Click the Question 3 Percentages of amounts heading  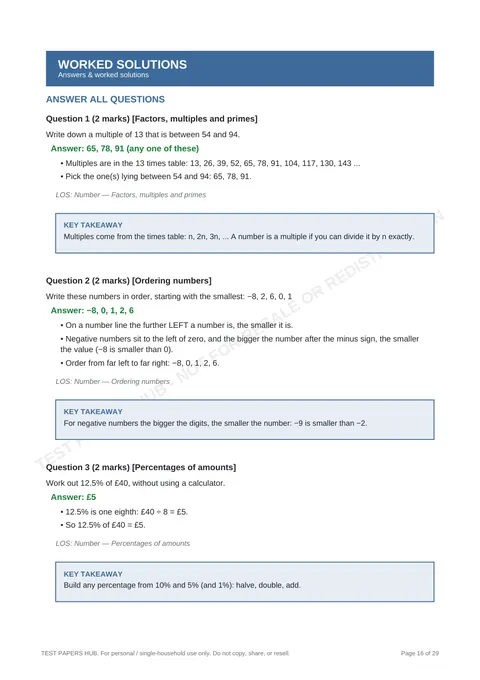141,467
